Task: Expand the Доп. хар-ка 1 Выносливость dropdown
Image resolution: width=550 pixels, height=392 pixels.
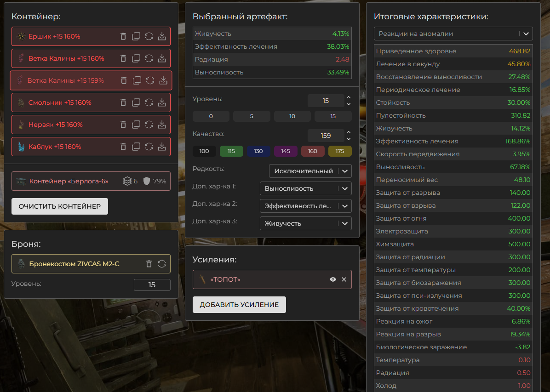Action: point(305,188)
